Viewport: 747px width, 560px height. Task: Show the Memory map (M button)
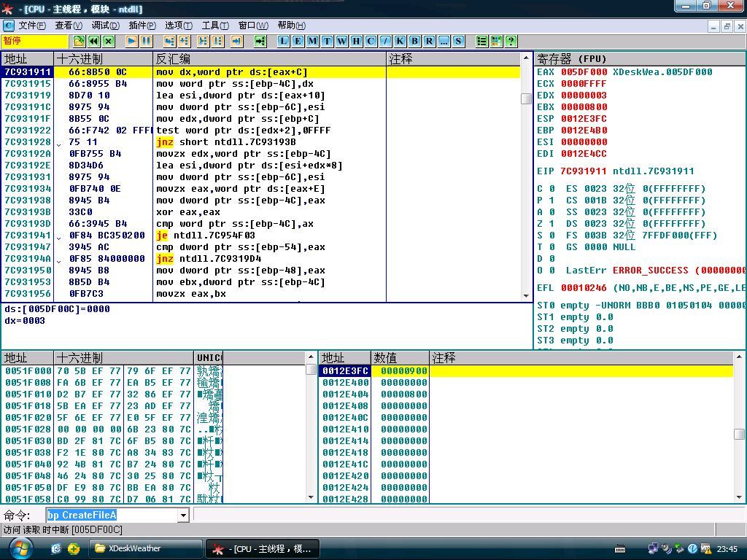(x=312, y=42)
